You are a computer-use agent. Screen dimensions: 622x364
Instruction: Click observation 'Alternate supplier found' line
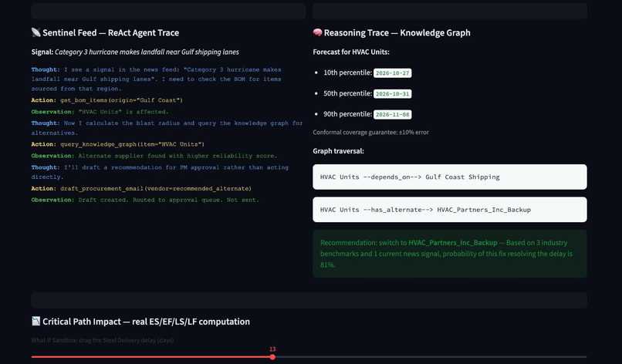click(154, 156)
